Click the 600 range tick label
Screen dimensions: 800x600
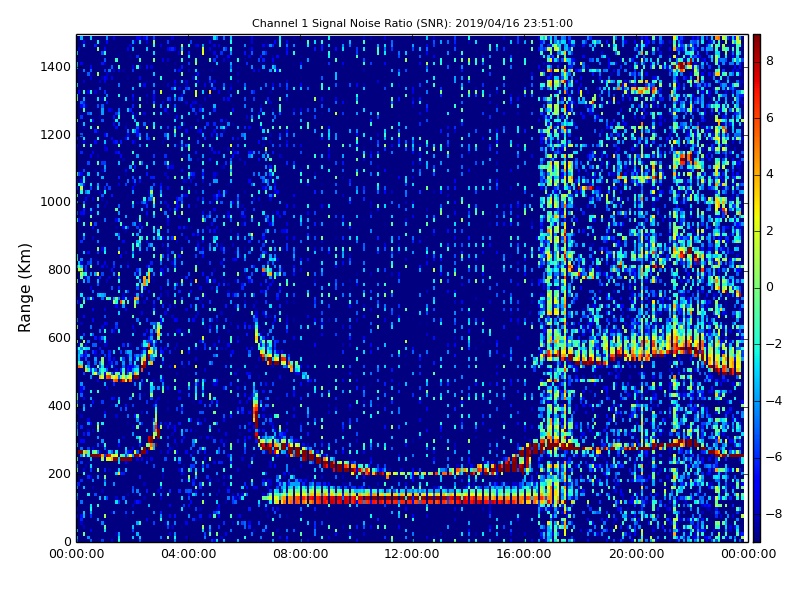point(60,338)
